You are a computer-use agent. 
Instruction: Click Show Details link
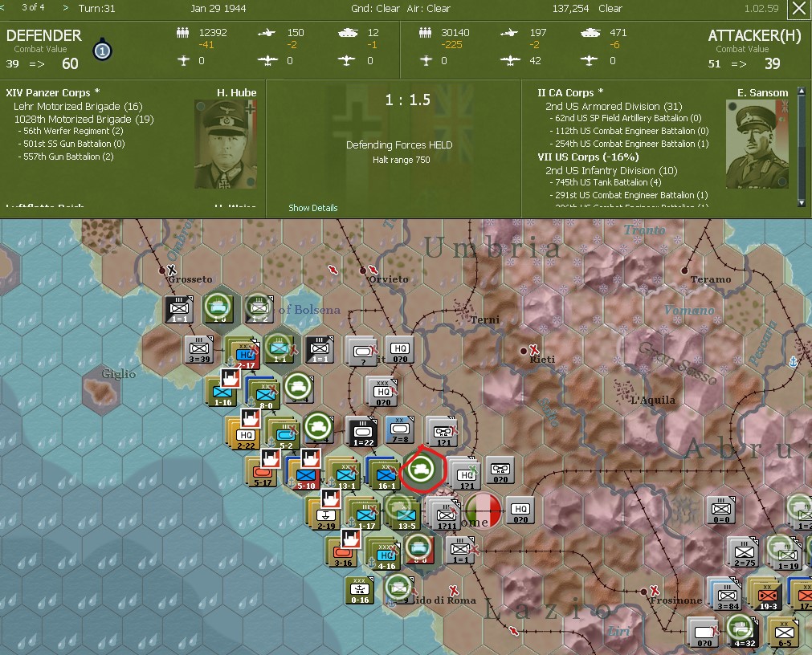312,207
